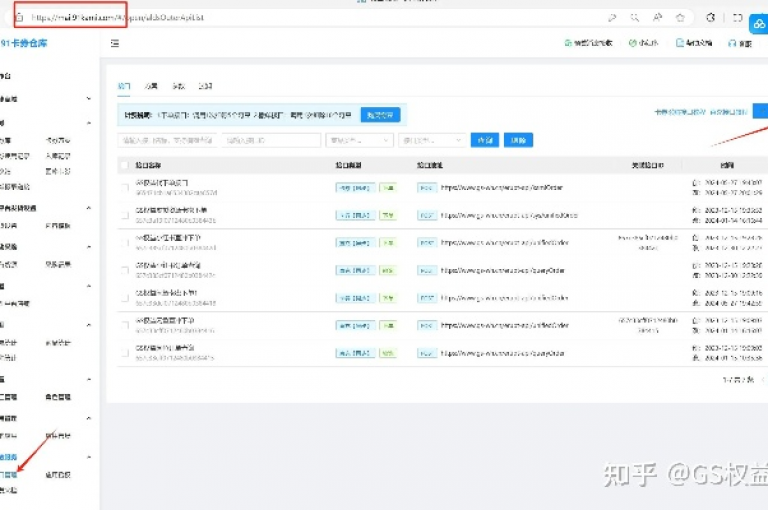Click the second text link above the table's right side

point(728,112)
